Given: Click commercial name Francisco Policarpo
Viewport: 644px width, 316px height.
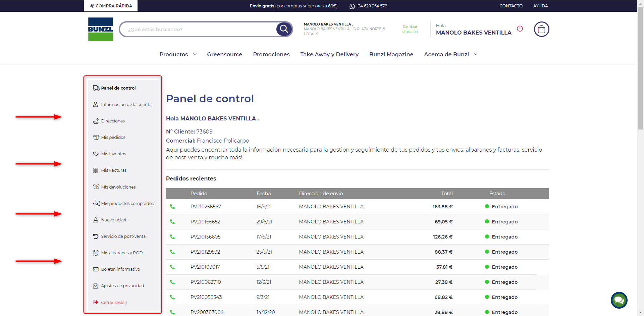Looking at the screenshot, I should pyautogui.click(x=223, y=141).
